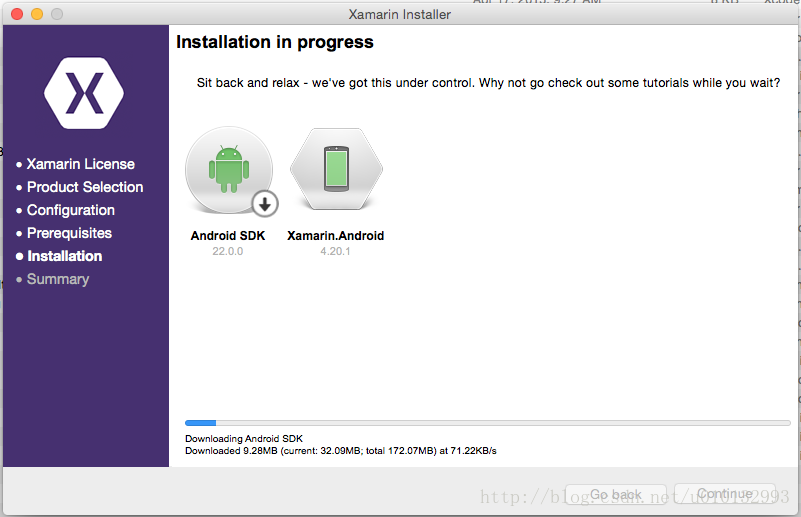Click version number 4.20.1

(336, 251)
